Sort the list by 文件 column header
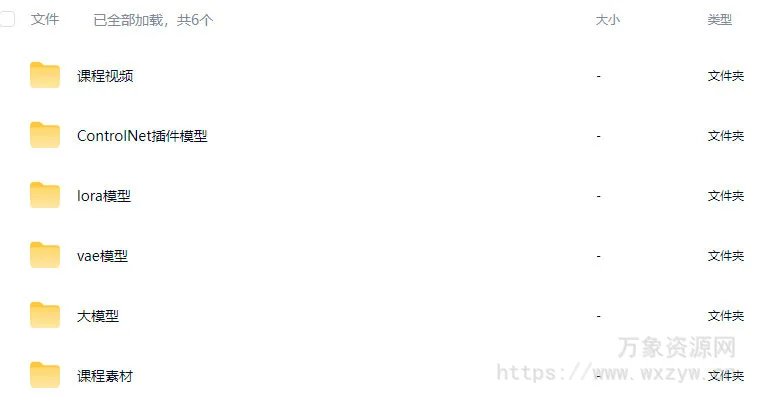This screenshot has height=407, width=767. 45,20
